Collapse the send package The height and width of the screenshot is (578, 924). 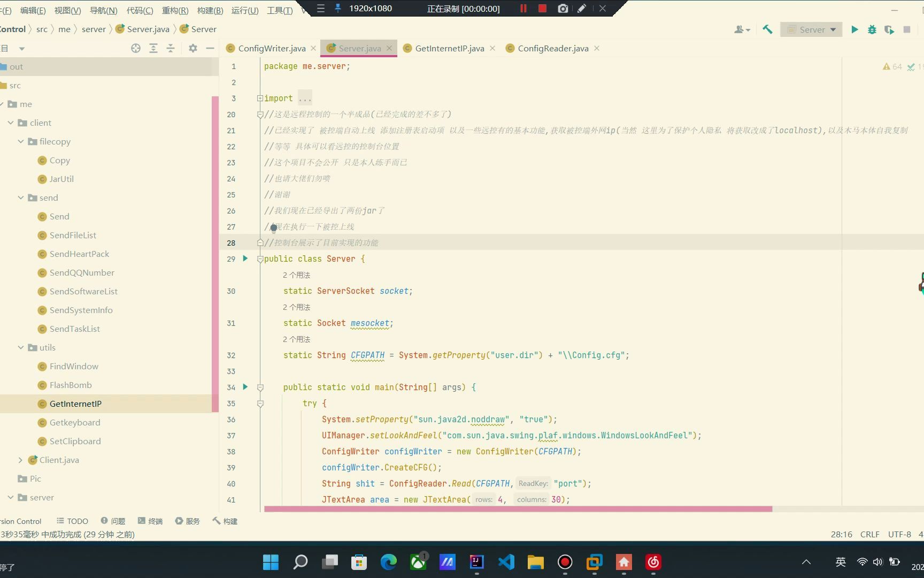[x=21, y=197]
